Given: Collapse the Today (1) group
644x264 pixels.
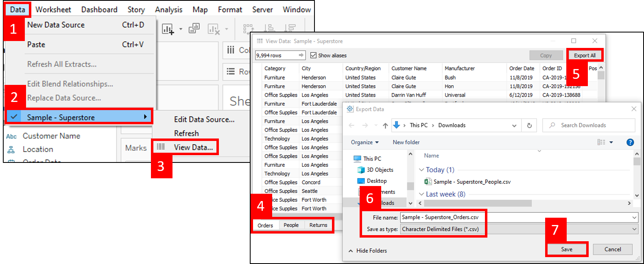Looking at the screenshot, I should click(421, 170).
